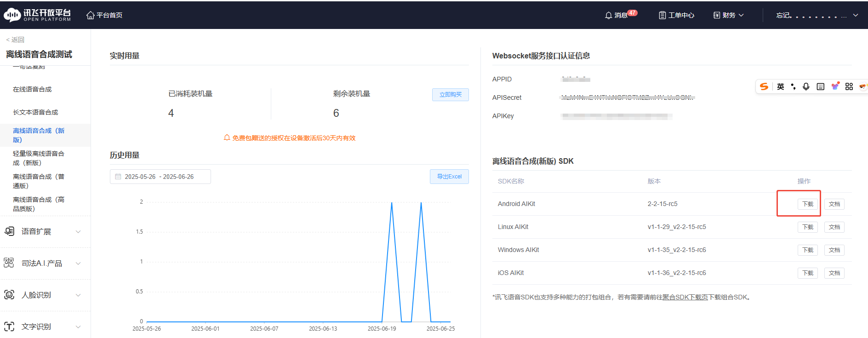
Task: Download the Linux AIKit SDK
Action: pos(808,227)
